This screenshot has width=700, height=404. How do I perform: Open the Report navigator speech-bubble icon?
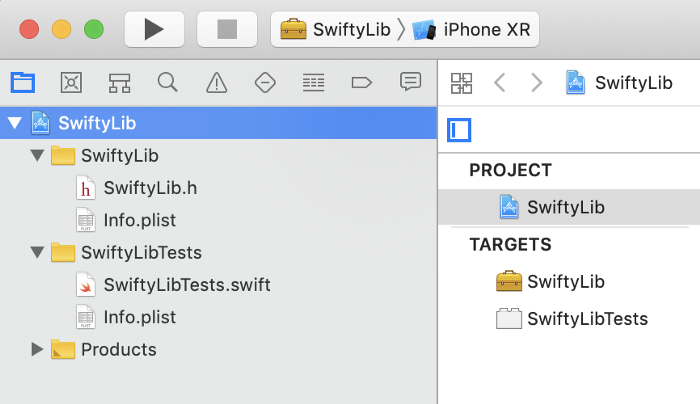pos(410,82)
